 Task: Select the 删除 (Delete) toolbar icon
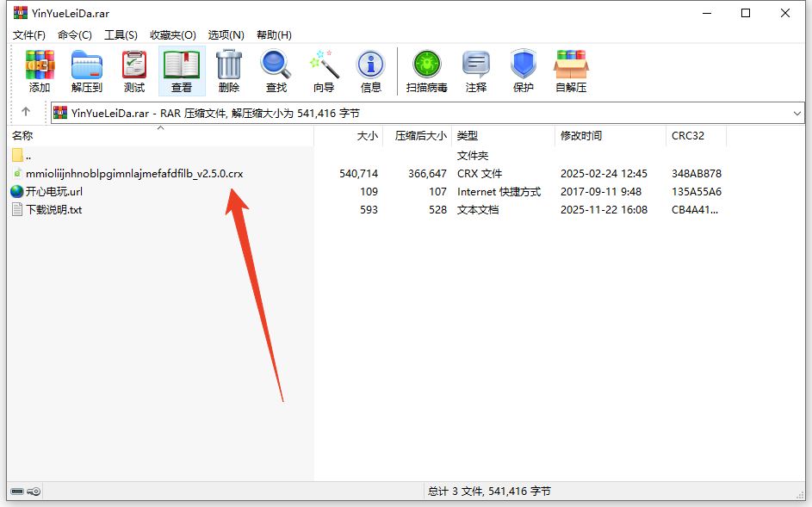228,71
